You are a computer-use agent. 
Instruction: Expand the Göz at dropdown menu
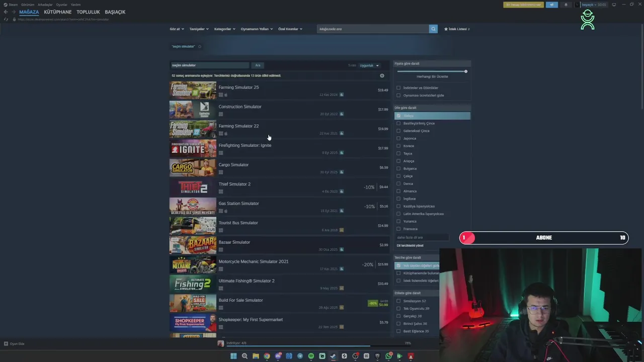[x=177, y=29]
